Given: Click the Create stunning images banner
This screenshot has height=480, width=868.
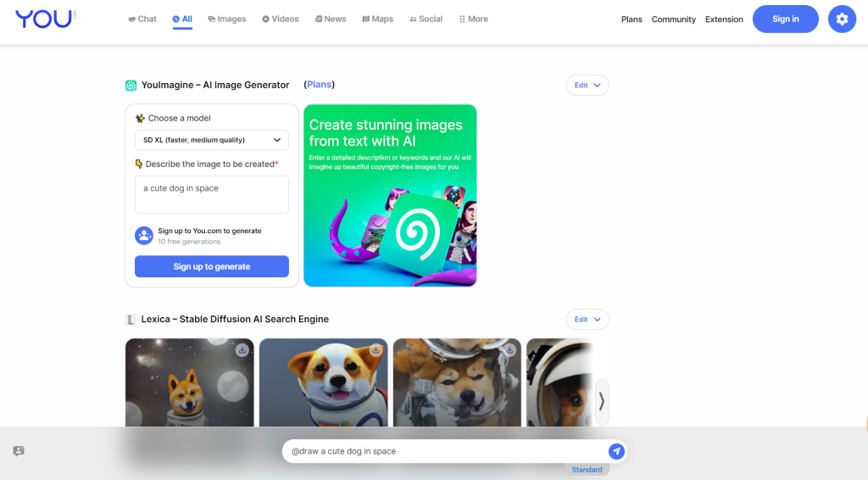Looking at the screenshot, I should 390,195.
